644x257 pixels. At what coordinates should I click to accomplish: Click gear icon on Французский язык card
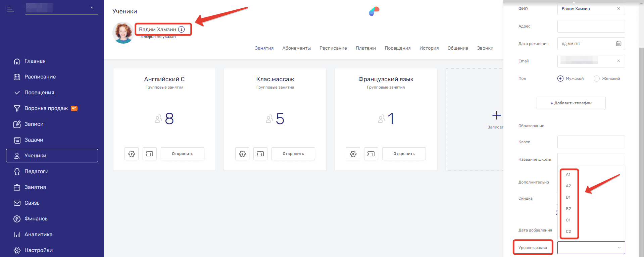pyautogui.click(x=353, y=154)
